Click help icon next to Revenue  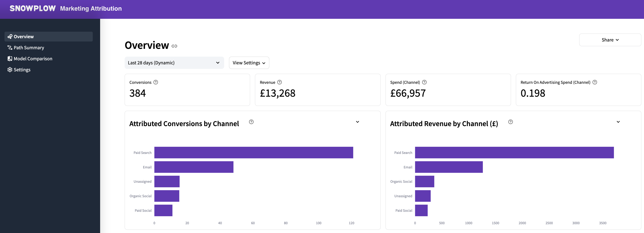(280, 82)
